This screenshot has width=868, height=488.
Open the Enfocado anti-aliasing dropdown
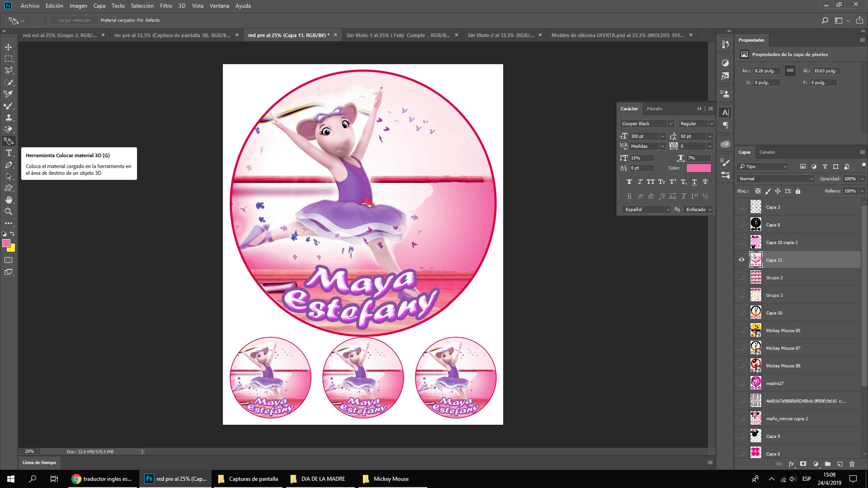(699, 210)
